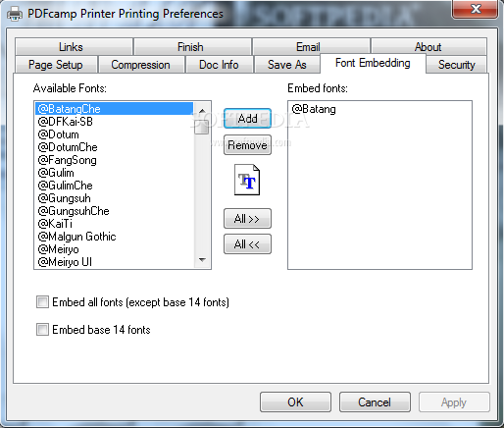The image size is (504, 428).
Task: Open the About tab
Action: click(428, 47)
